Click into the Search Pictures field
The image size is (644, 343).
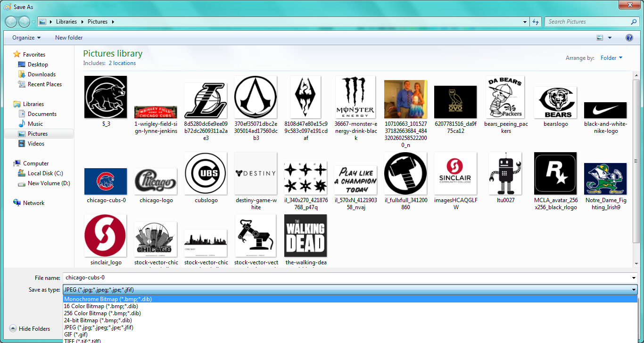(588, 22)
